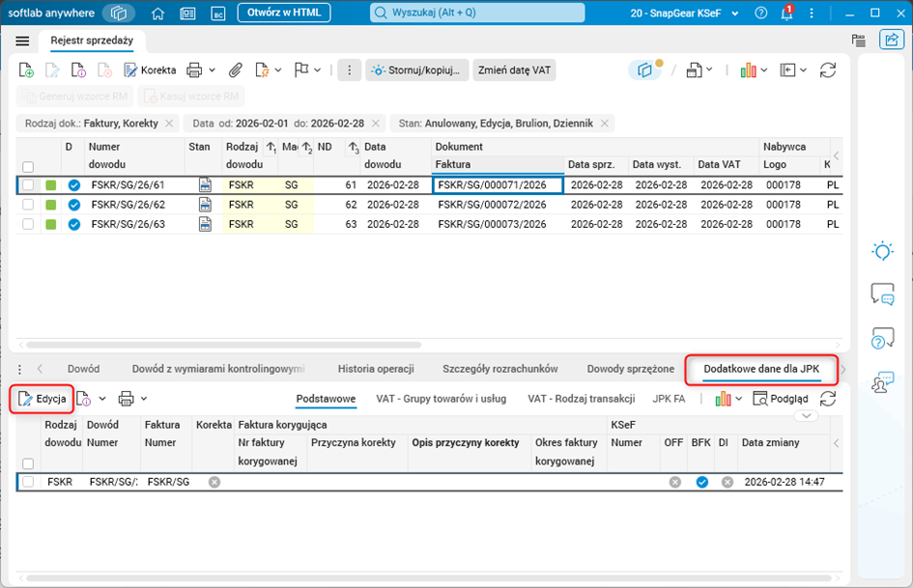The image size is (913, 588).
Task: Check the box for row FSKR/SG/26/63
Action: [29, 224]
